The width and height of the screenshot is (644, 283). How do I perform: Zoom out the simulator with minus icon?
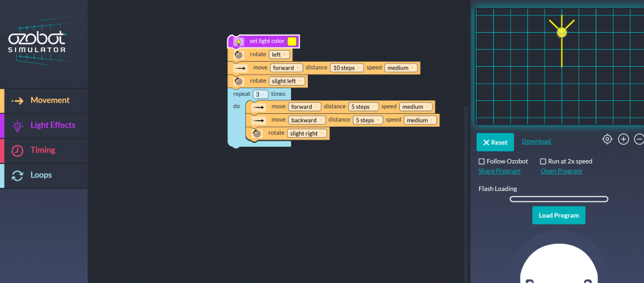639,140
